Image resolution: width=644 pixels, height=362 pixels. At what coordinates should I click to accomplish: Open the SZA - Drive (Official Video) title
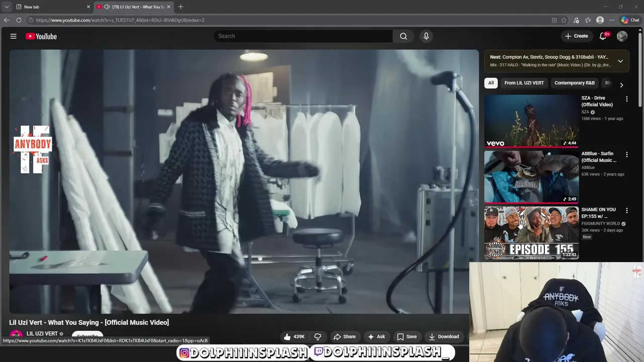point(597,101)
